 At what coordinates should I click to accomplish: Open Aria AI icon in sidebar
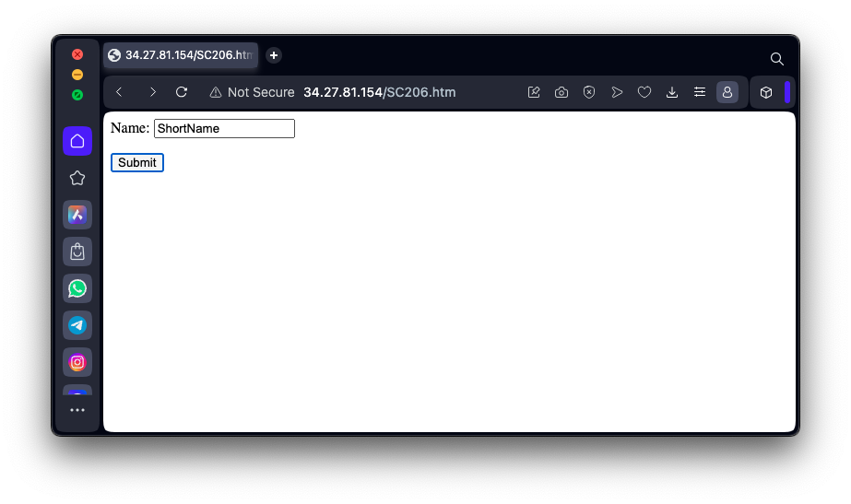click(x=77, y=215)
